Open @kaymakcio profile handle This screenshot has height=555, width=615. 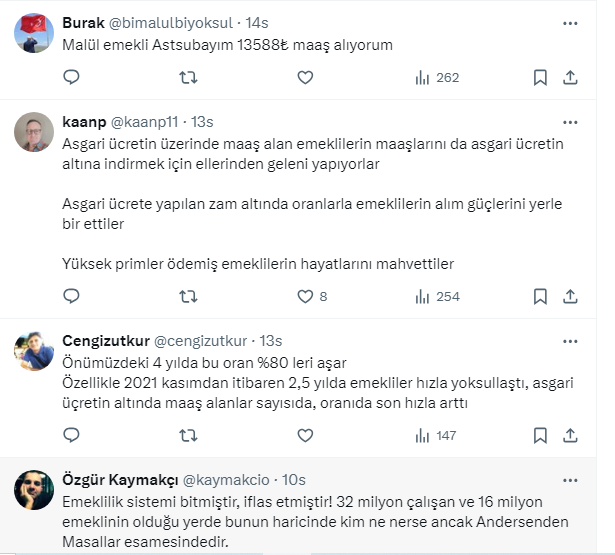click(x=224, y=480)
